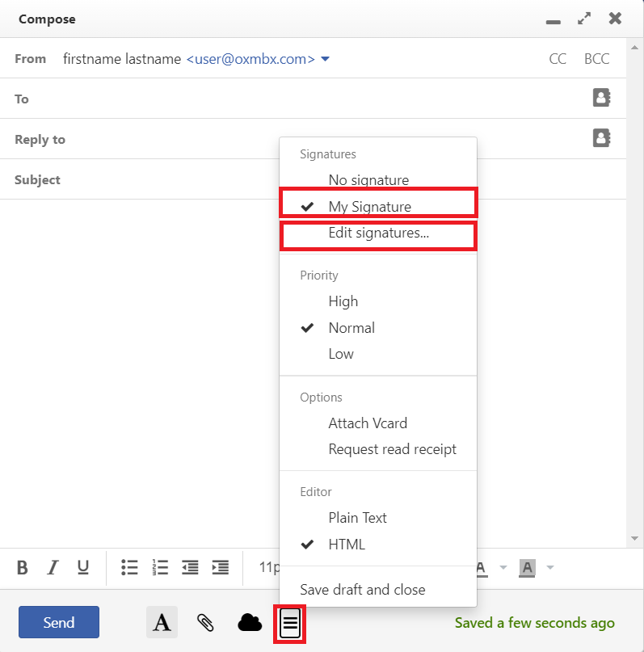644x652 pixels.
Task: Set priority to High
Action: point(343,301)
